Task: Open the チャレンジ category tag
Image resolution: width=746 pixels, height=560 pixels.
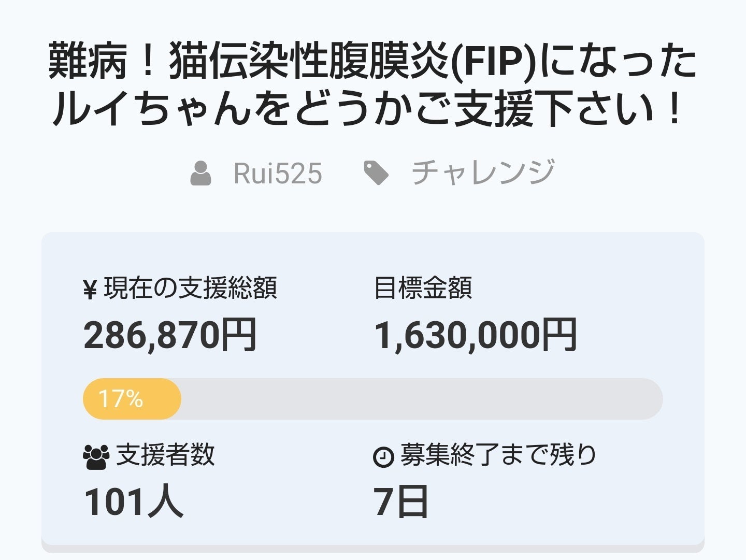Action: 483,173
